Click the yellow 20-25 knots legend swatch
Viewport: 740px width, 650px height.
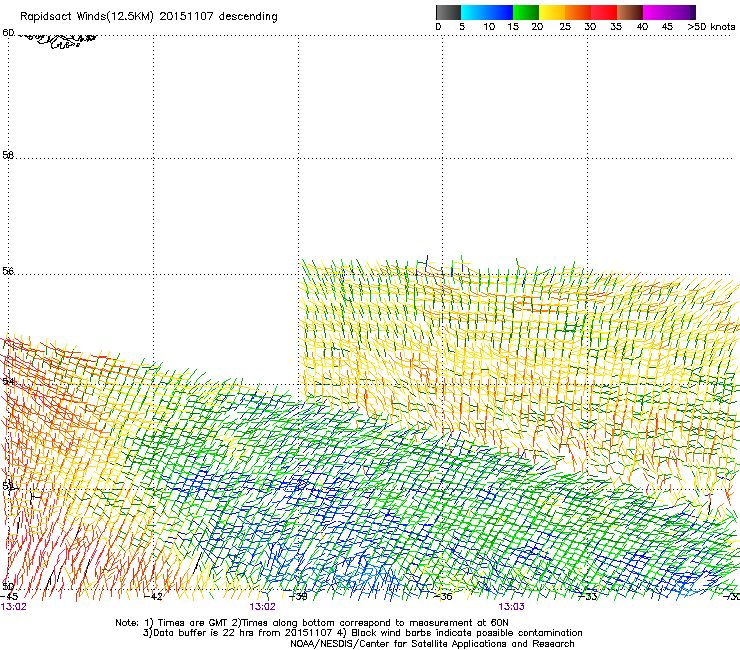click(x=552, y=12)
